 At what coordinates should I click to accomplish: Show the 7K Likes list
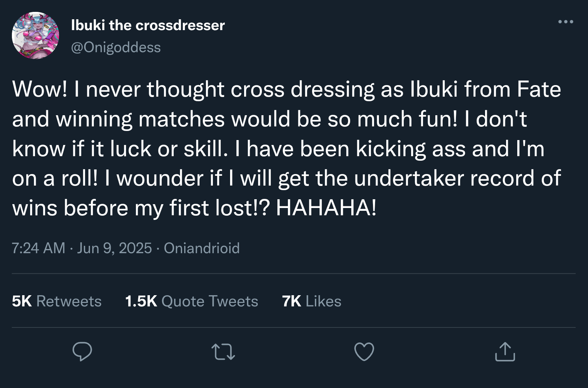pyautogui.click(x=312, y=301)
